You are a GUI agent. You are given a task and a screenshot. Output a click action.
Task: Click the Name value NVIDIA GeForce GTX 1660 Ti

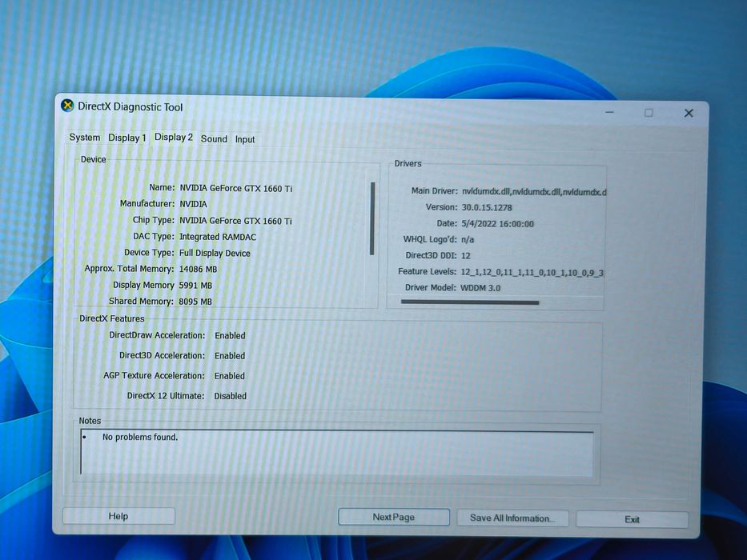[236, 189]
